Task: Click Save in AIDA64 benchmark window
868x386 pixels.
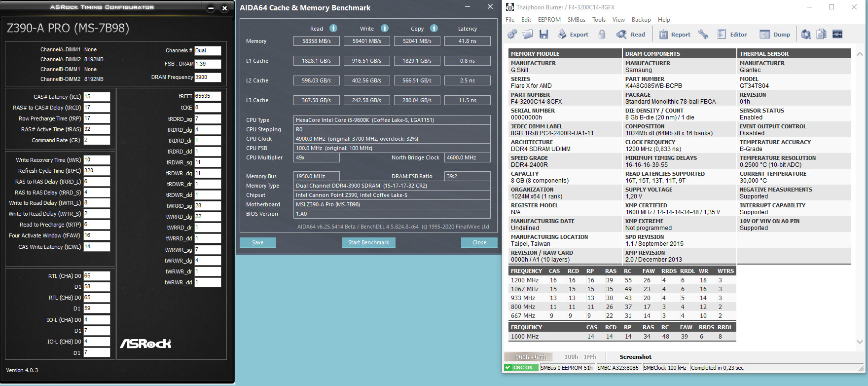Action: (x=257, y=242)
